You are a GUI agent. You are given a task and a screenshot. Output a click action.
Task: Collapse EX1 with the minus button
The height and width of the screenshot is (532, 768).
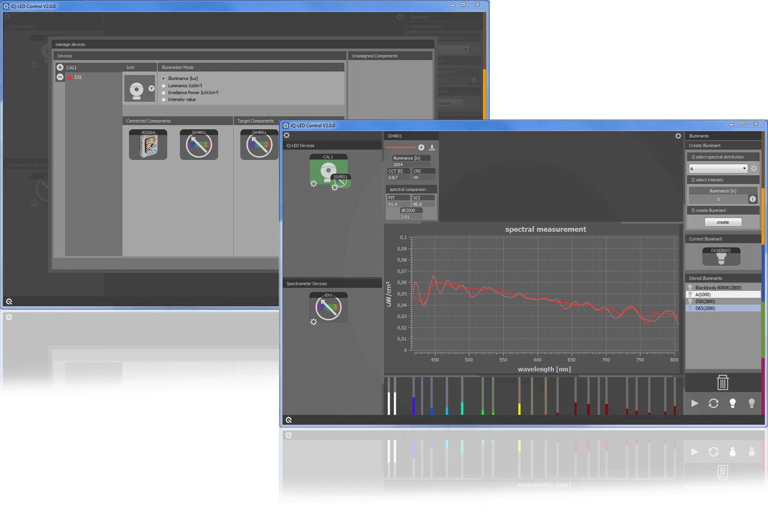point(60,77)
